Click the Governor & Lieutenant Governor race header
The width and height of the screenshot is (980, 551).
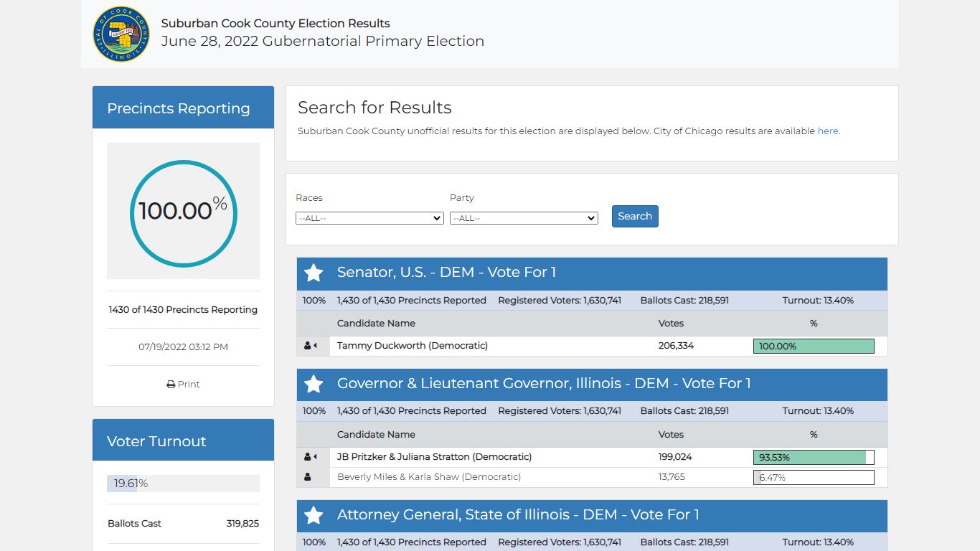[592, 384]
